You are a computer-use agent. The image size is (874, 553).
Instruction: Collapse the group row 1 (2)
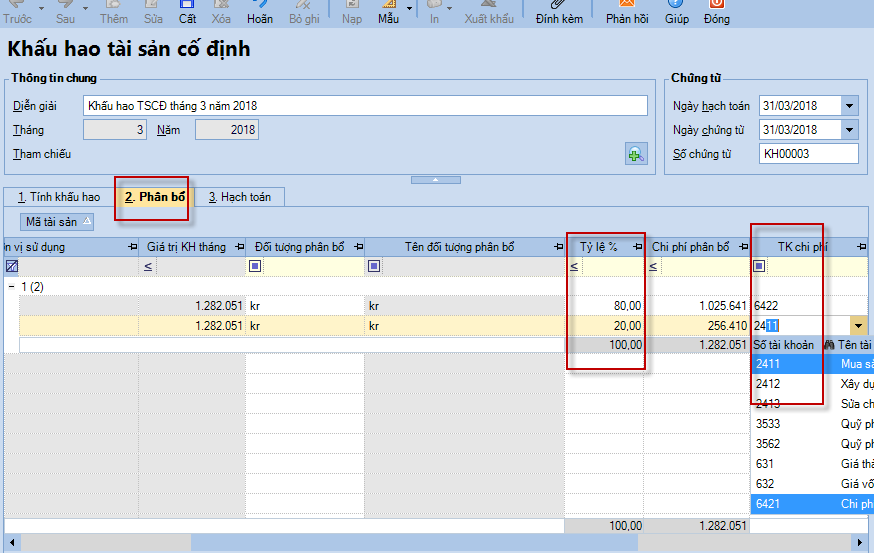pyautogui.click(x=11, y=287)
